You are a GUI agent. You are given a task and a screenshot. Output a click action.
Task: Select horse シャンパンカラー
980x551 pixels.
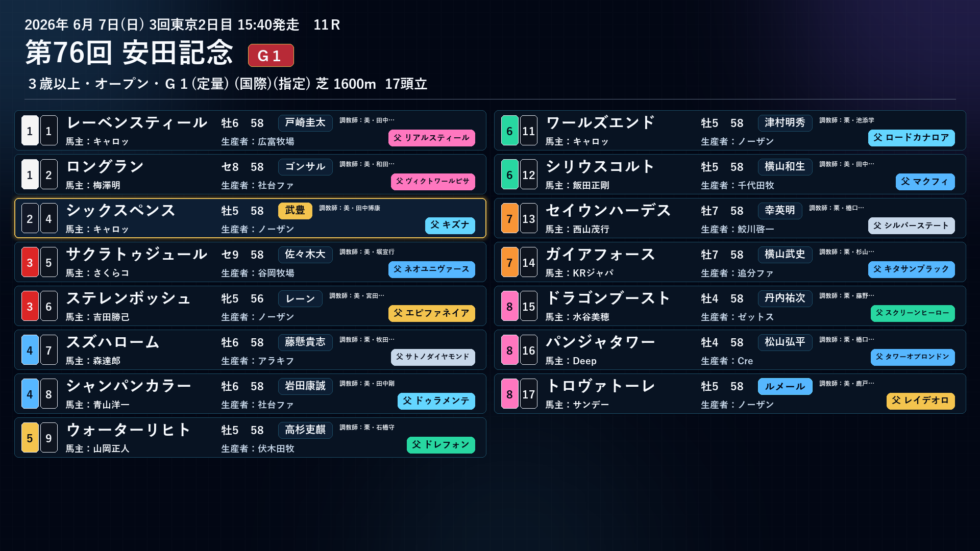click(129, 386)
